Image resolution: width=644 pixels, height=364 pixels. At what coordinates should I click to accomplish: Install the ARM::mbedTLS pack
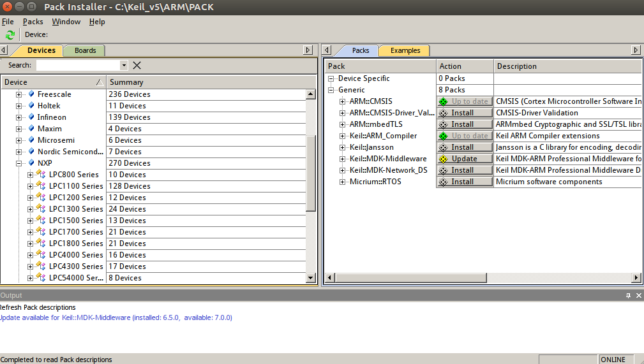(465, 124)
